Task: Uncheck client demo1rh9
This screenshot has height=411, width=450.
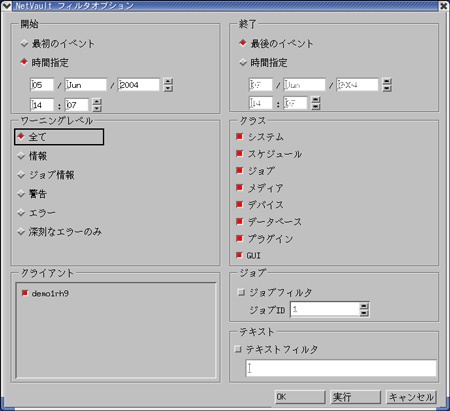Action: (25, 293)
